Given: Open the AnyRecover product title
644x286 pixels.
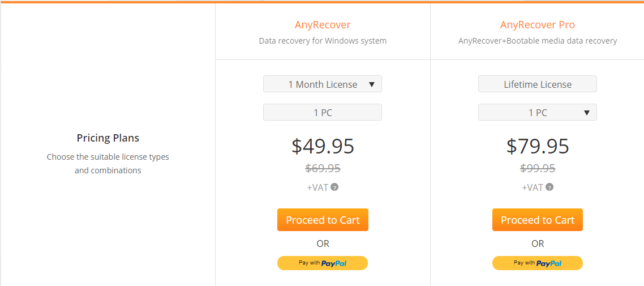Looking at the screenshot, I should 323,25.
